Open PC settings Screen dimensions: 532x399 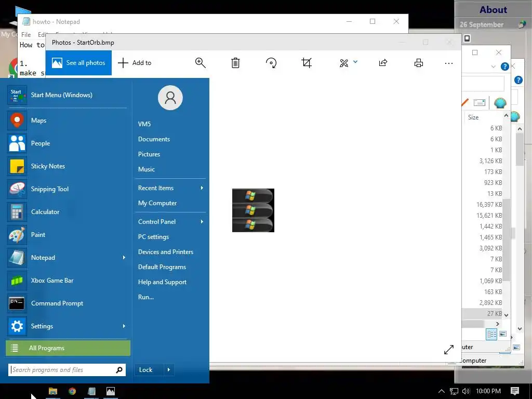coord(153,237)
